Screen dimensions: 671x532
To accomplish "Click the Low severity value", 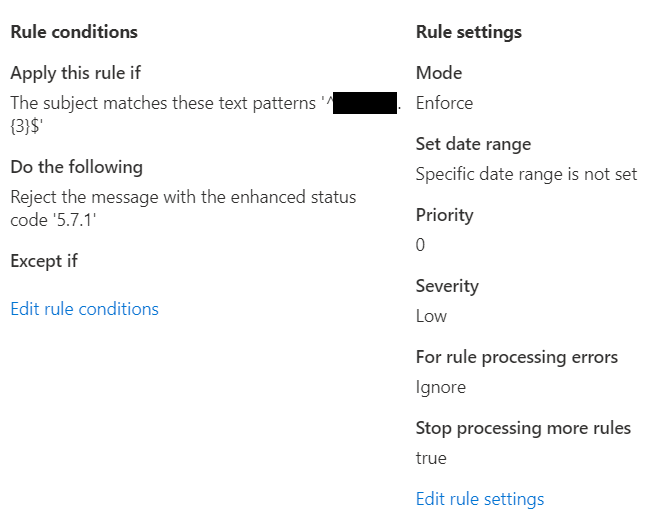I will click(431, 316).
